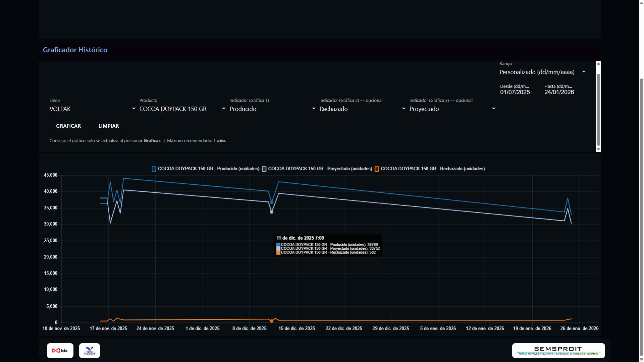This screenshot has height=362, width=644.
Task: Click the Hasta date field
Action: click(x=559, y=92)
